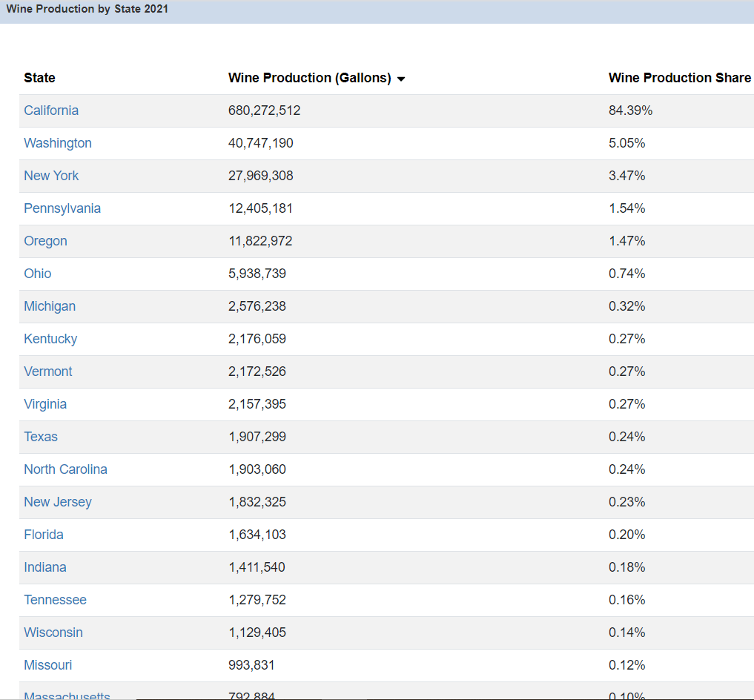Go to the Oregon page link
754x700 pixels.
click(45, 241)
